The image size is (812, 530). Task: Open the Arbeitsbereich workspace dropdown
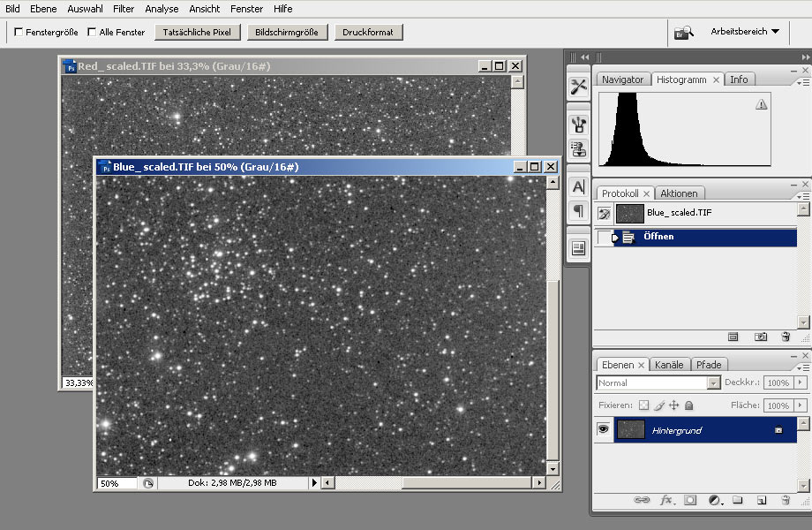[744, 32]
